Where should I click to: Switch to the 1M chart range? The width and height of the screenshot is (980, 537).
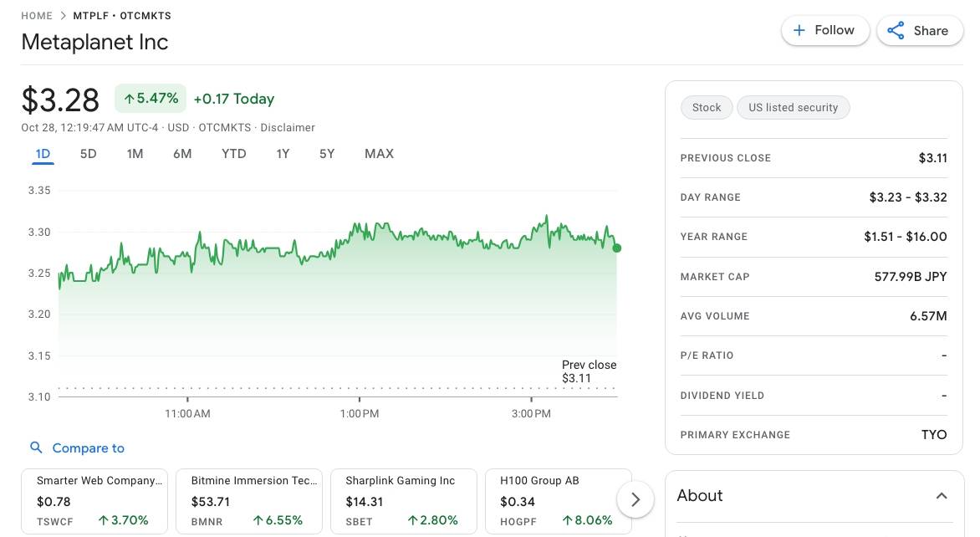pos(135,154)
